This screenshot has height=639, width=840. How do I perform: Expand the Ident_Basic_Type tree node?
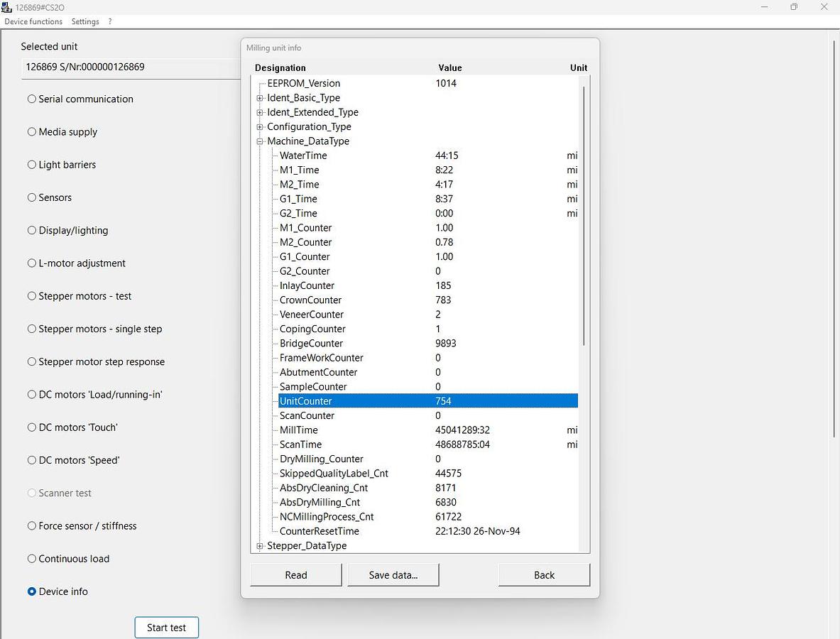coord(261,98)
